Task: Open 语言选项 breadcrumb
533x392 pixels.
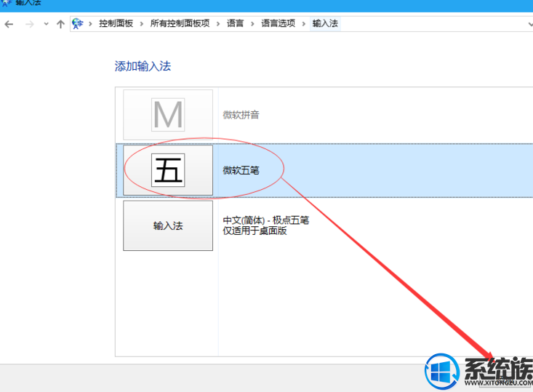Action: coord(278,23)
